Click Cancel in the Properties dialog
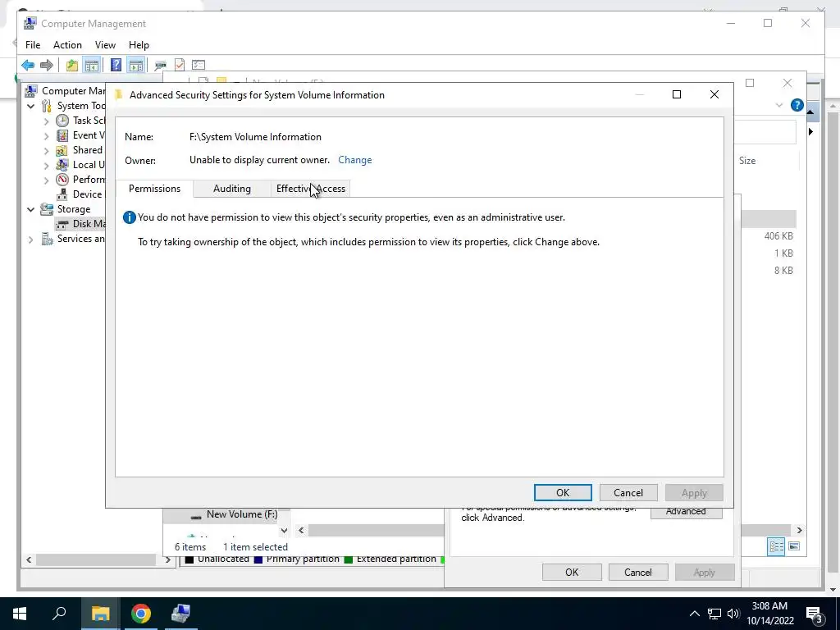Image resolution: width=840 pixels, height=630 pixels. [x=638, y=572]
